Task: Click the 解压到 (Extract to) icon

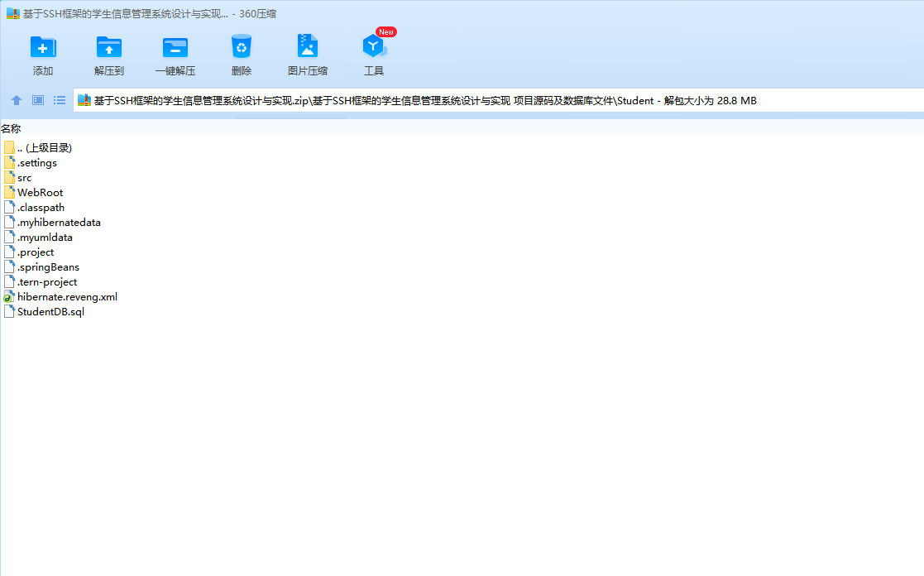Action: [x=109, y=47]
